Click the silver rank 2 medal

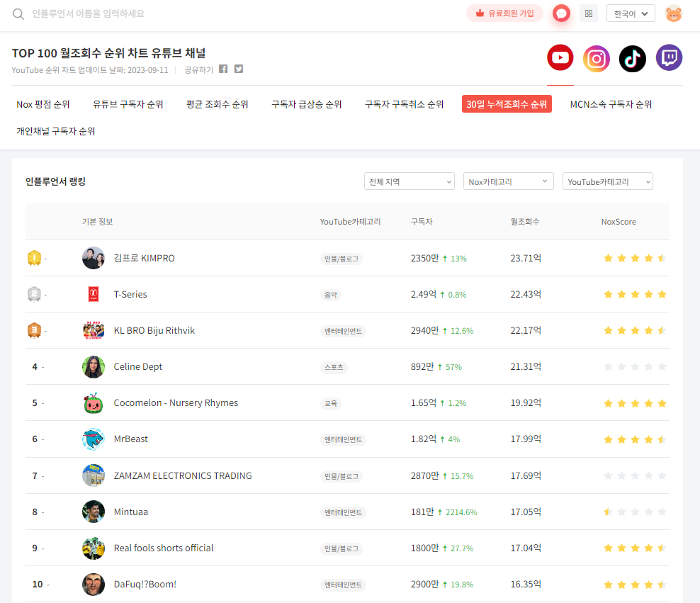(35, 294)
